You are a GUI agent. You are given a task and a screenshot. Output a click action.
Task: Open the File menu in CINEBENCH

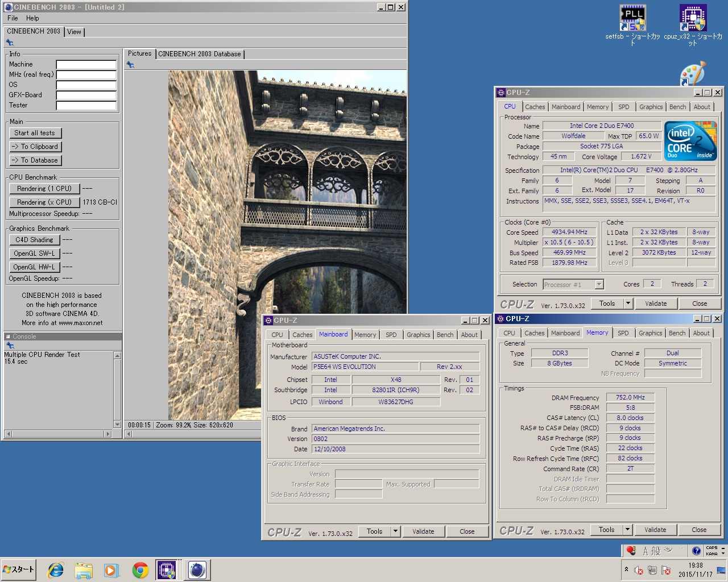[13, 18]
